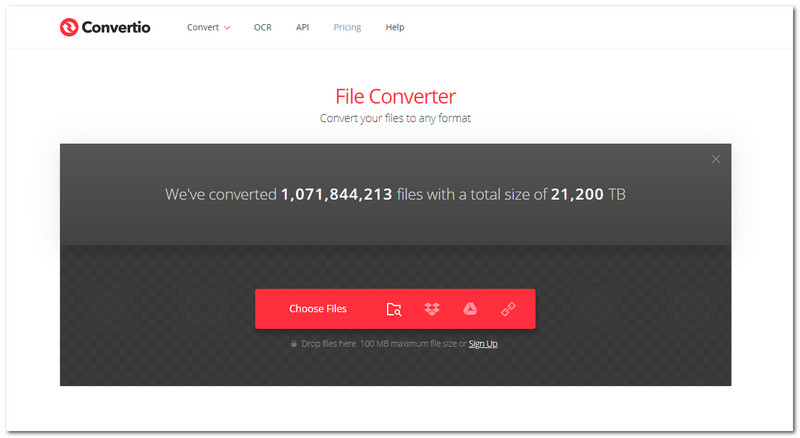Import files from Dropbox icon
The height and width of the screenshot is (438, 800).
[x=432, y=309]
